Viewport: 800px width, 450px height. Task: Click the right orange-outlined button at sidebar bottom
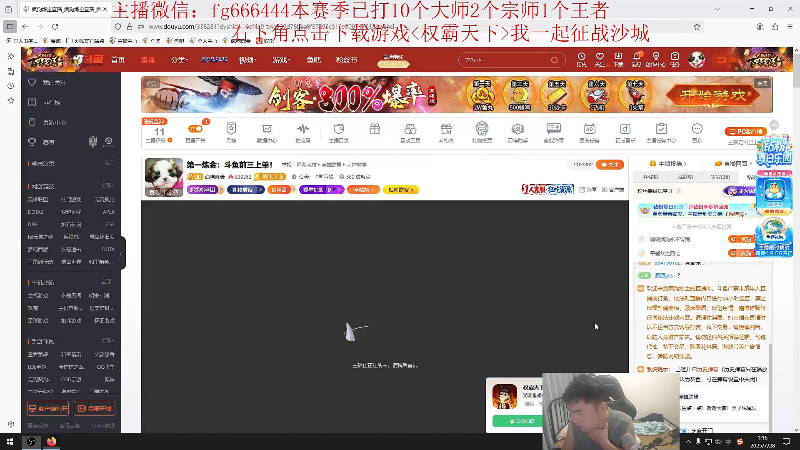click(95, 409)
